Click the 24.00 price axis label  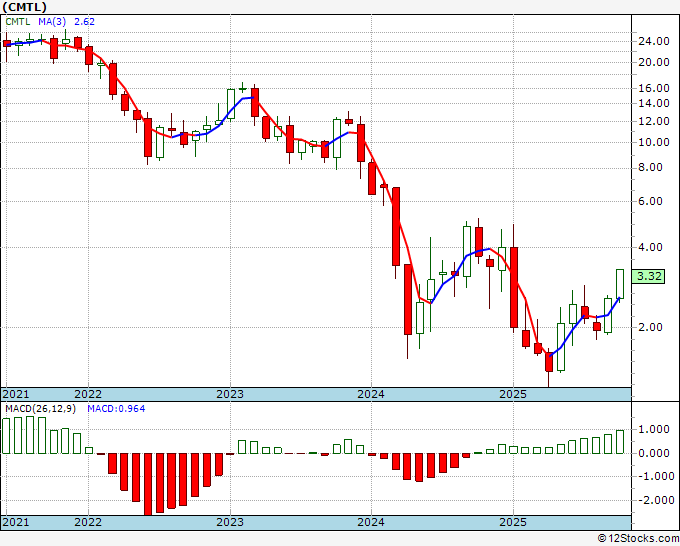pyautogui.click(x=654, y=42)
